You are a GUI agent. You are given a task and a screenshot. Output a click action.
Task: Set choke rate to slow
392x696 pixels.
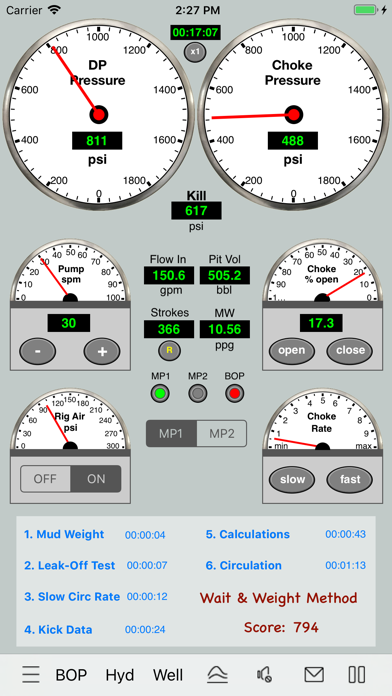292,479
